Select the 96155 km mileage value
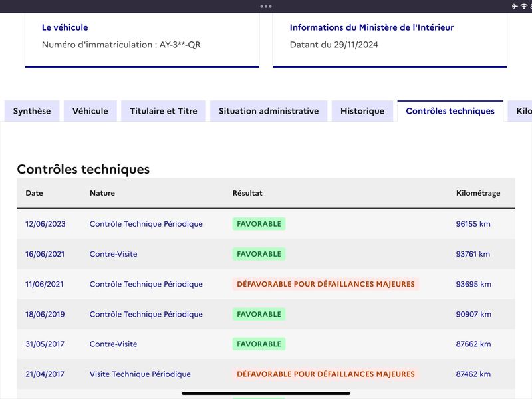 (x=473, y=224)
